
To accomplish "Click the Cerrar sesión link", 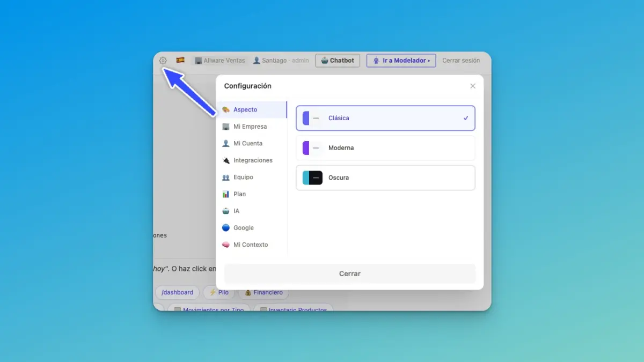I will coord(461,61).
